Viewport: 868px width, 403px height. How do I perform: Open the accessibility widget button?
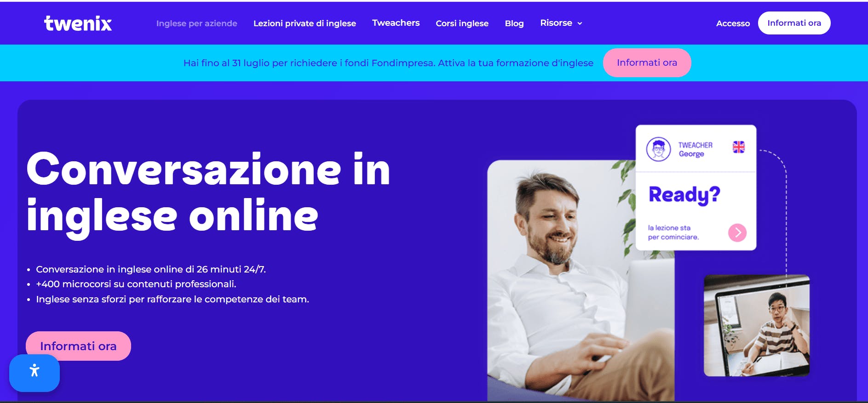[34, 373]
